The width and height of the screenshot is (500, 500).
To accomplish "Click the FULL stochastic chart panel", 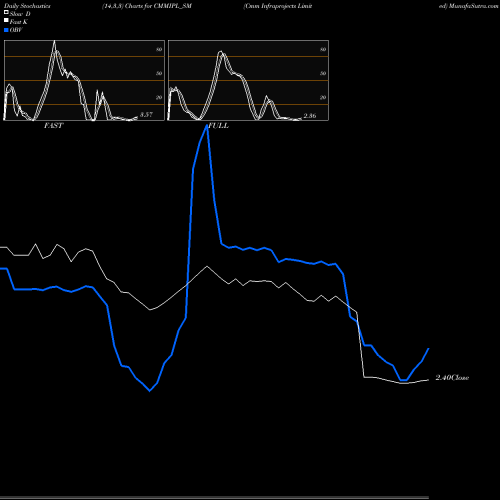I will [248, 80].
